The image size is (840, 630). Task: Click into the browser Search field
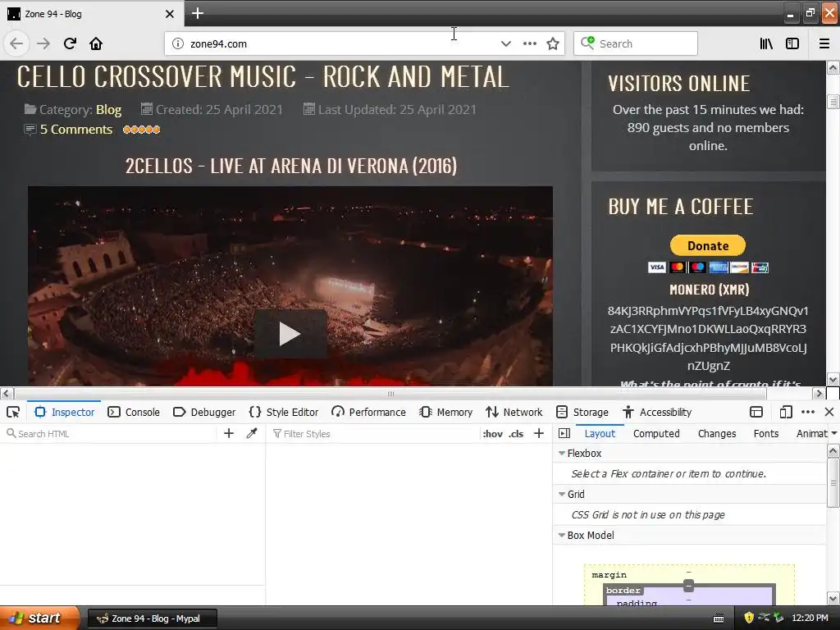click(x=636, y=43)
